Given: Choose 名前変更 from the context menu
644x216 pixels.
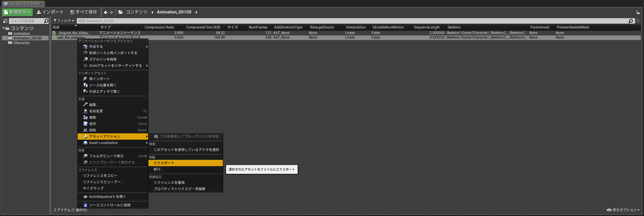Looking at the screenshot, I should (96, 111).
